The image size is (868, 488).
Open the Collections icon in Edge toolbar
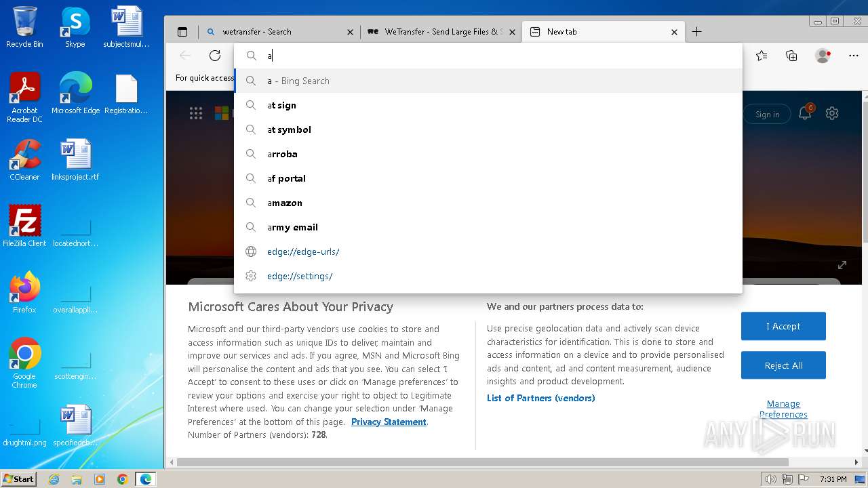pos(791,56)
